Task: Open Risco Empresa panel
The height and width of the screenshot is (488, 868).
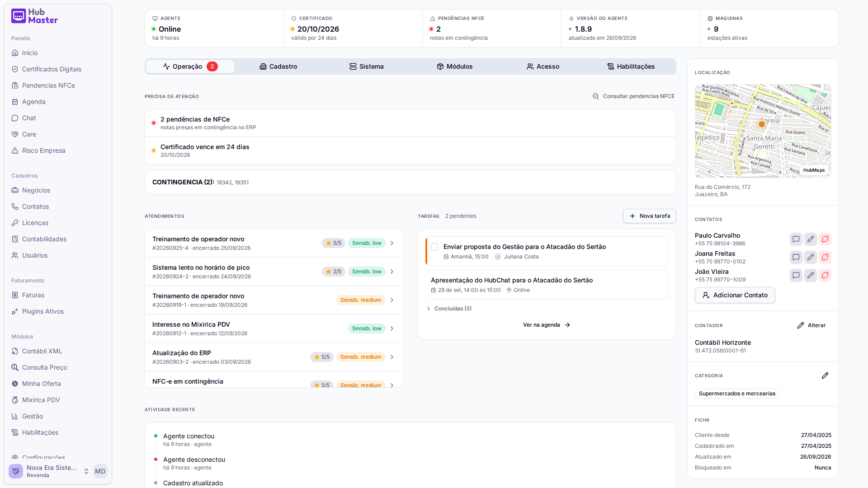Action: point(57,150)
